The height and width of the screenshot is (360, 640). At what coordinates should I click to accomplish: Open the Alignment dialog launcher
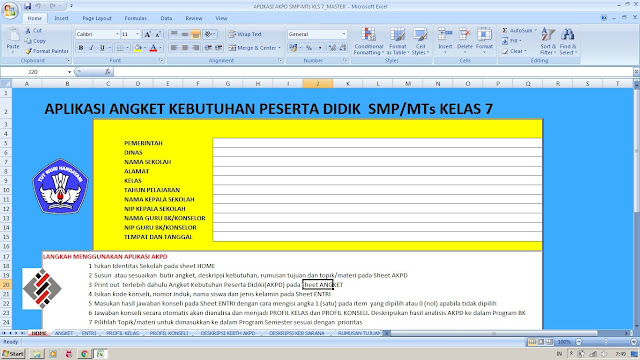[280, 60]
